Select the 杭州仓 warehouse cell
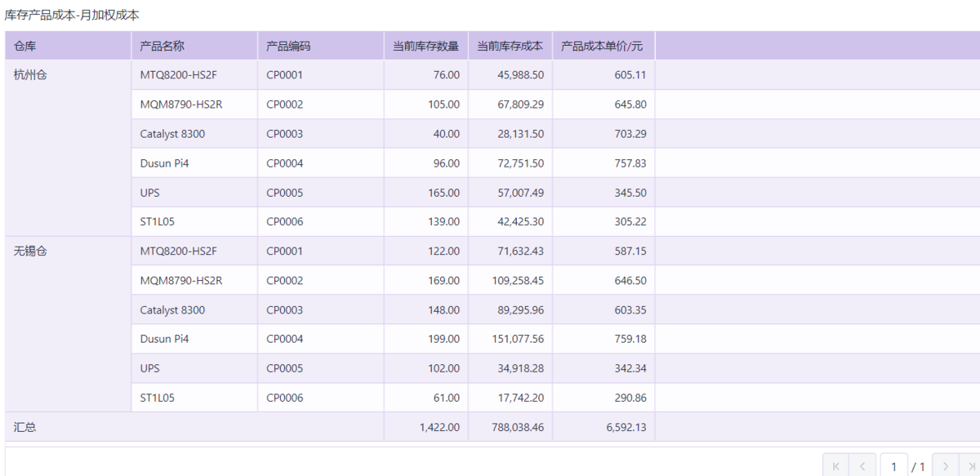Screen dimensions: 980x476 [x=31, y=75]
